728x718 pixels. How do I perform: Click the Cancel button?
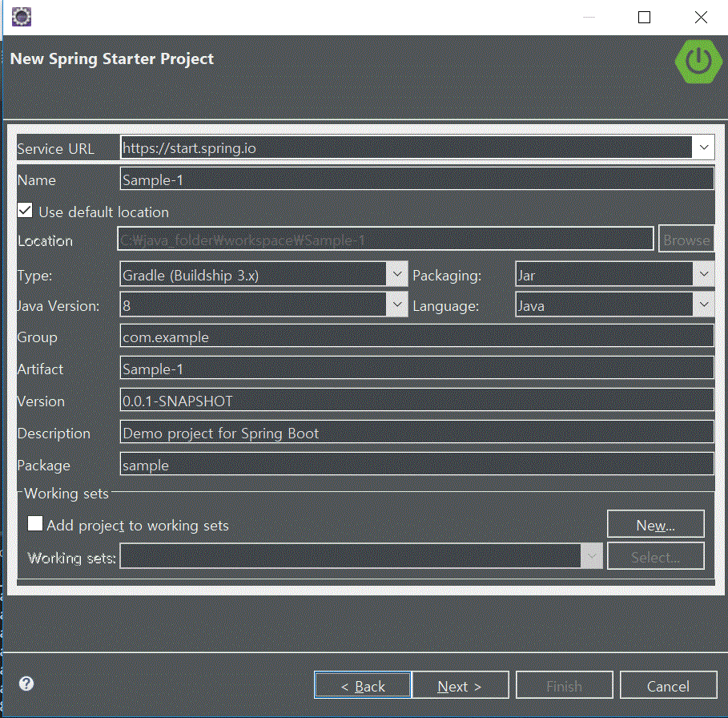point(669,685)
